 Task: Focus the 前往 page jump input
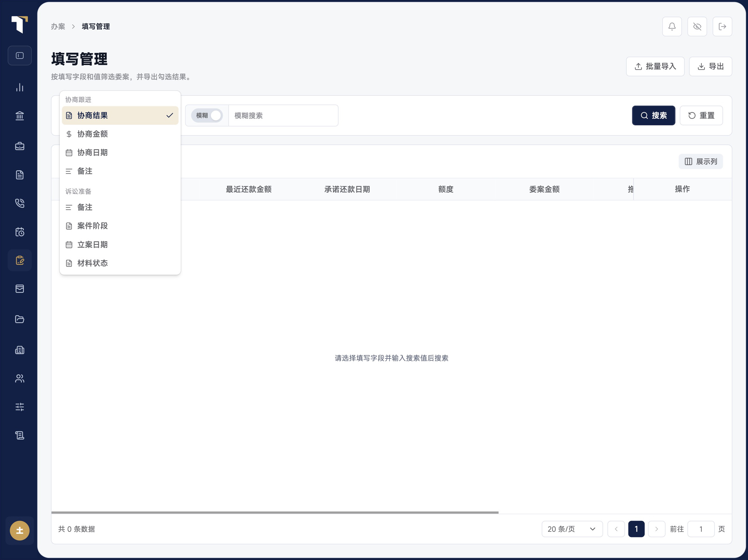click(701, 529)
